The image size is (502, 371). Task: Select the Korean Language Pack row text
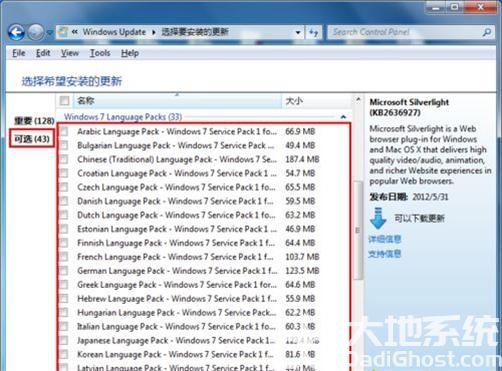coord(175,354)
